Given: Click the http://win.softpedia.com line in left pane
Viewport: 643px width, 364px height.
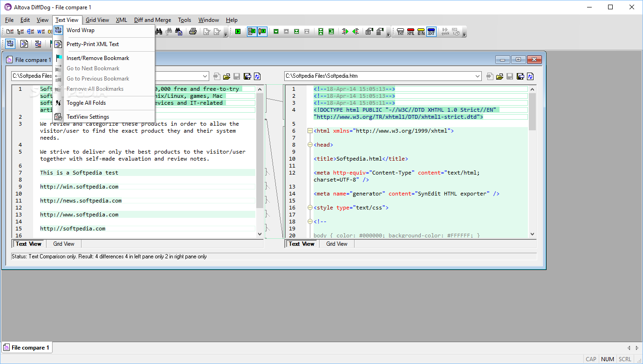Looking at the screenshot, I should 79,187.
